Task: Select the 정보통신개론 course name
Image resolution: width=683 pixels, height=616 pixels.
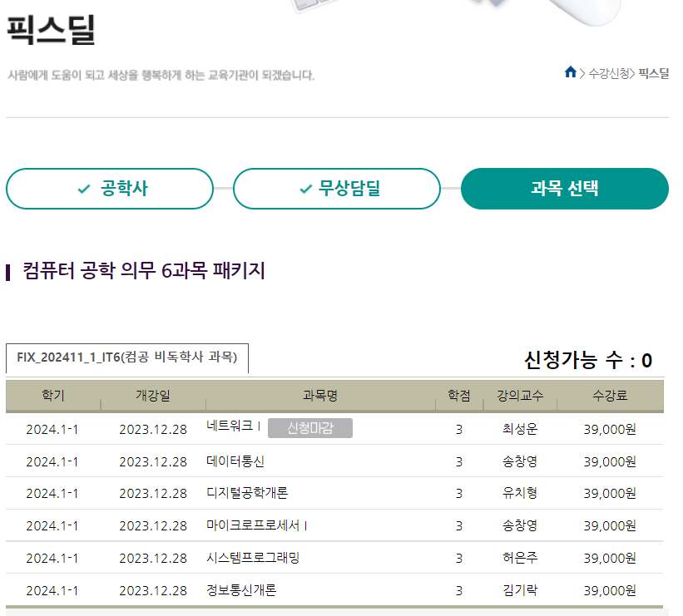Action: pyautogui.click(x=241, y=590)
